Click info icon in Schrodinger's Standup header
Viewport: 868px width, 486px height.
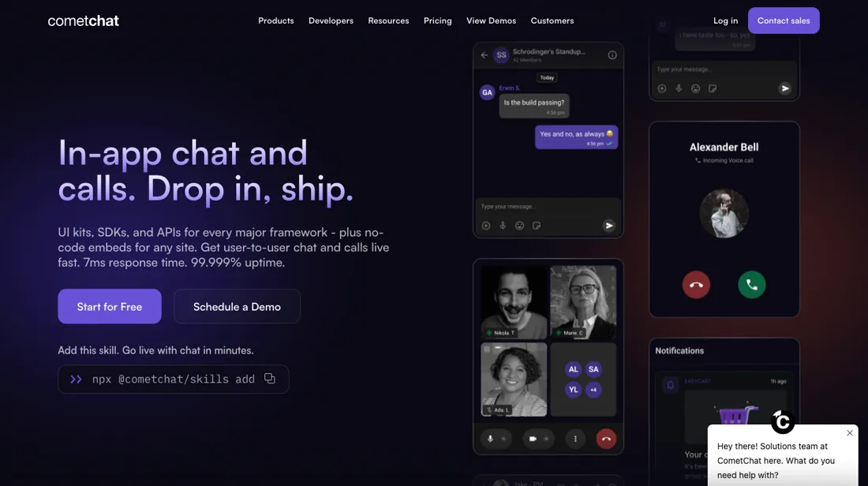(612, 54)
